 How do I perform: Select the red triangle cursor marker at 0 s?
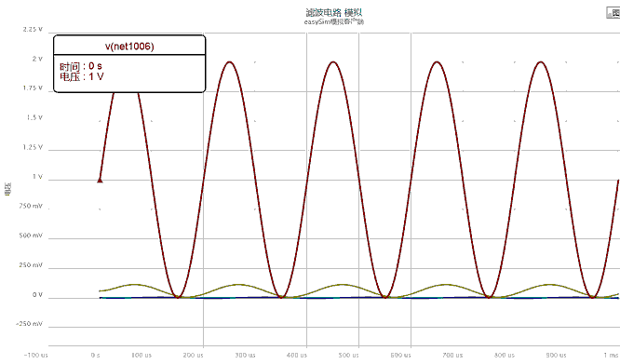[x=100, y=181]
